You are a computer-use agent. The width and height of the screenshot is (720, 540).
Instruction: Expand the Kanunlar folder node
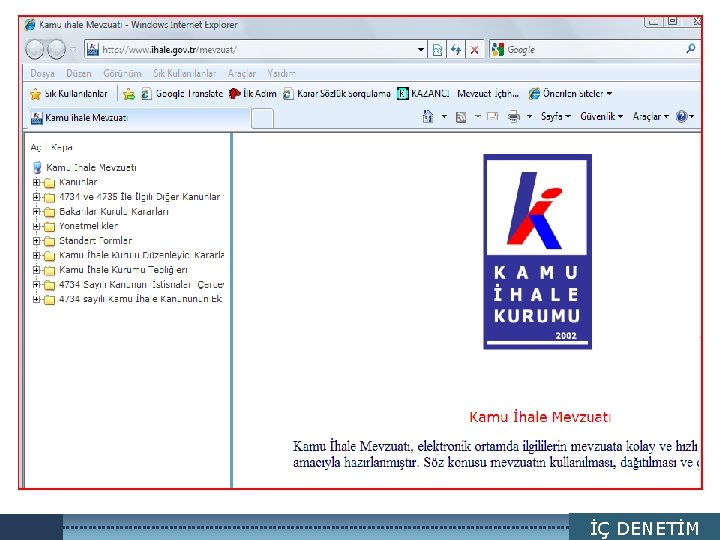(36, 182)
